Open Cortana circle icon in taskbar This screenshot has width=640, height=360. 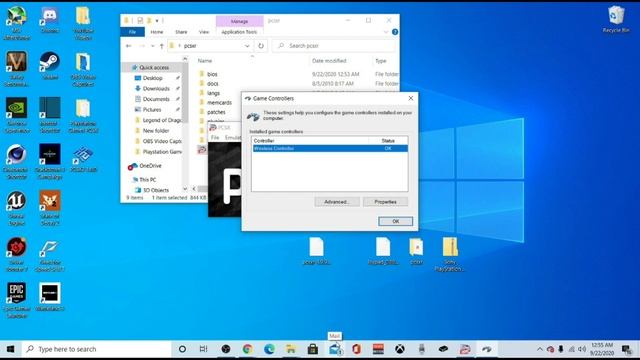pyautogui.click(x=182, y=349)
